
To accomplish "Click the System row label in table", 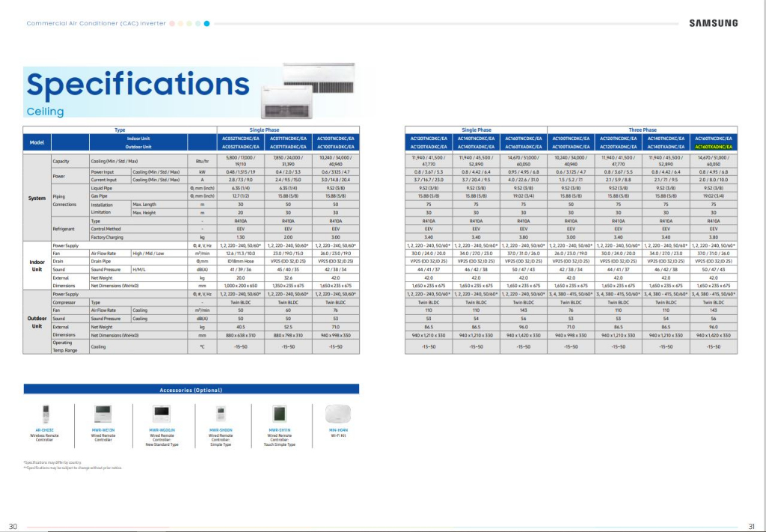I will [x=37, y=198].
